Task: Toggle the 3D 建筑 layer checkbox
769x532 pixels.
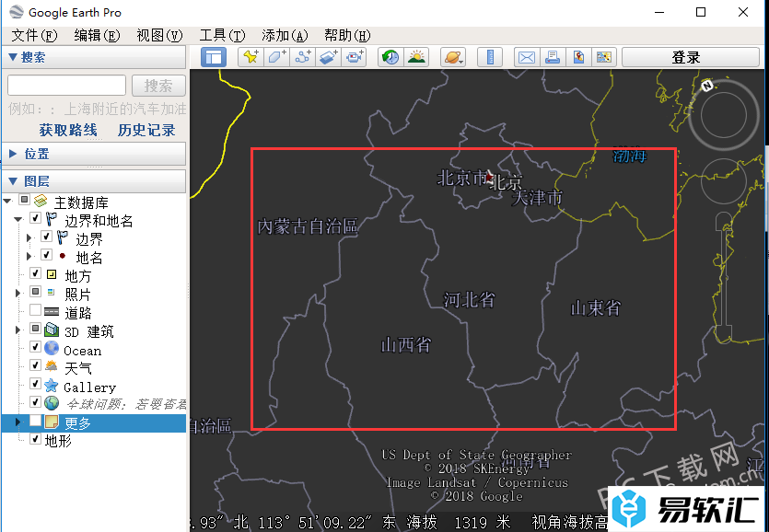Action: pos(35,329)
